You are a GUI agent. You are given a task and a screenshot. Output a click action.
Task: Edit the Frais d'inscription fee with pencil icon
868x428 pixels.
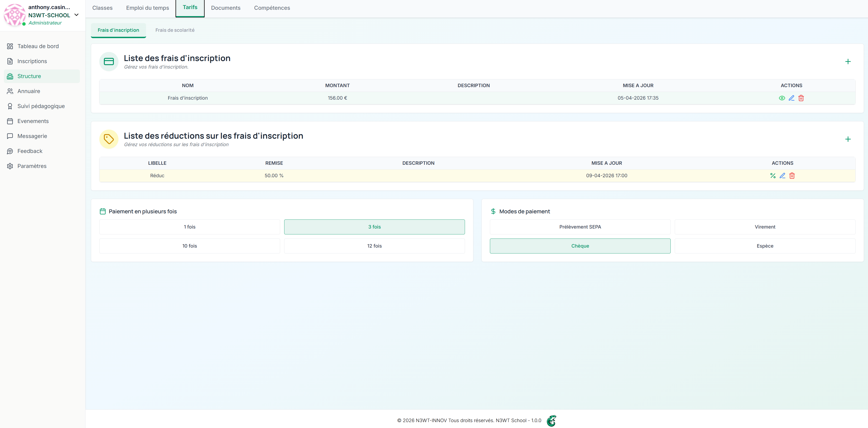pyautogui.click(x=792, y=98)
